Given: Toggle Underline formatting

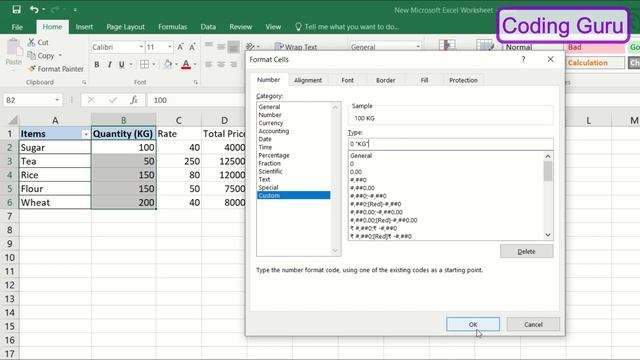Looking at the screenshot, I should pos(121,64).
